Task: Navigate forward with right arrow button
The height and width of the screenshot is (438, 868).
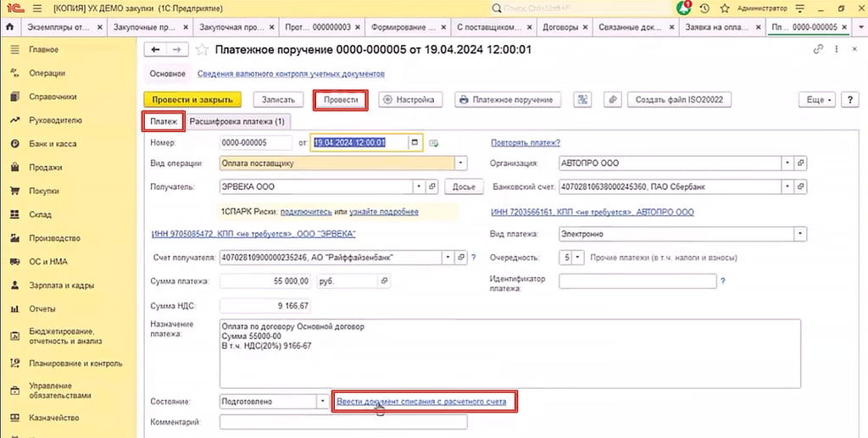Action: click(176, 50)
